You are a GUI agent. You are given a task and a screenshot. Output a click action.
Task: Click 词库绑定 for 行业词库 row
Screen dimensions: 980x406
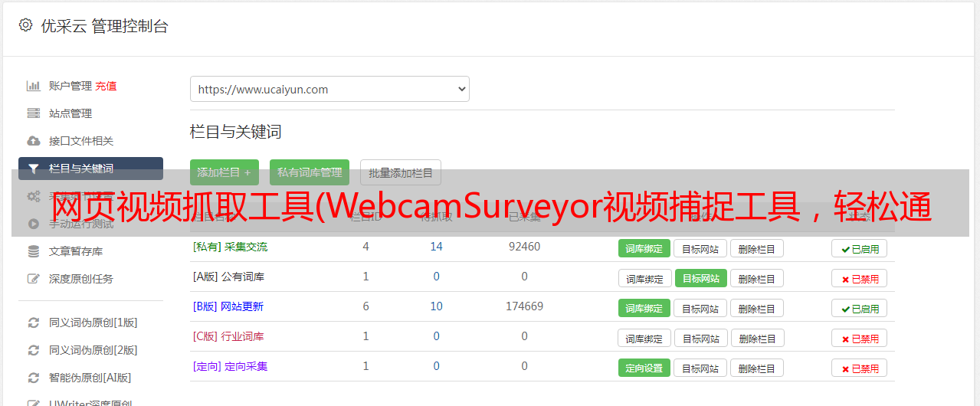coord(644,338)
